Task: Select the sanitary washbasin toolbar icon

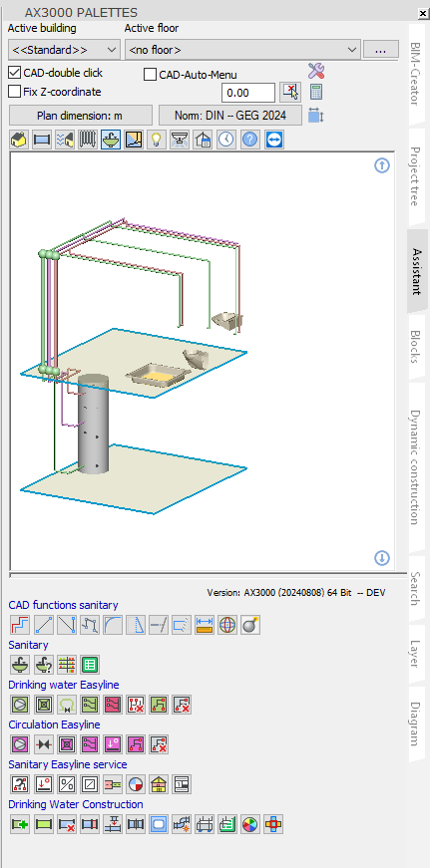Action: click(x=110, y=140)
